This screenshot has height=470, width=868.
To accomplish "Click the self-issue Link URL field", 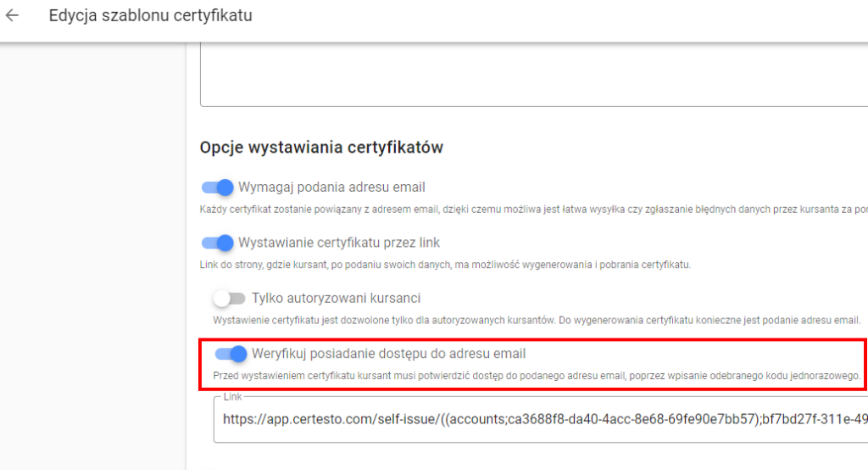I will click(x=540, y=420).
